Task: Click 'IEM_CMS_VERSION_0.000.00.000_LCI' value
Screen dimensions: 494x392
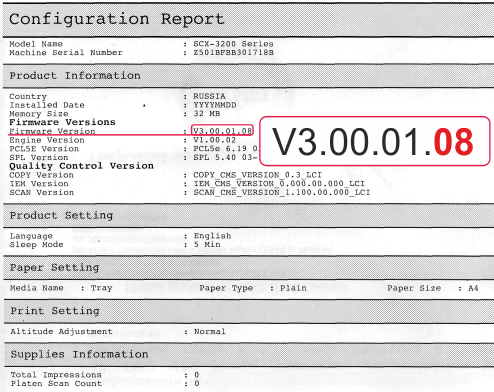Action: click(x=279, y=184)
